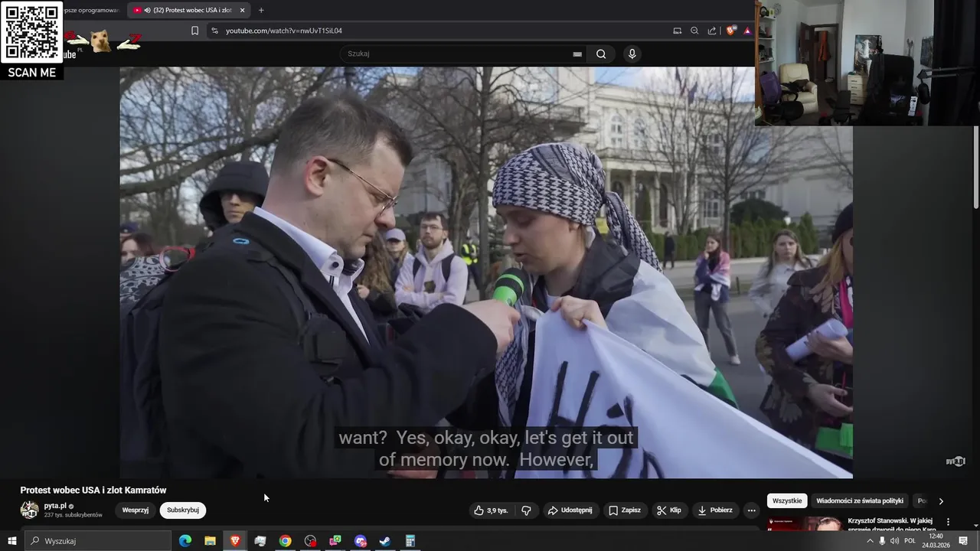The image size is (980, 551).
Task: Show hidden tray icons chevron
Action: coord(870,541)
